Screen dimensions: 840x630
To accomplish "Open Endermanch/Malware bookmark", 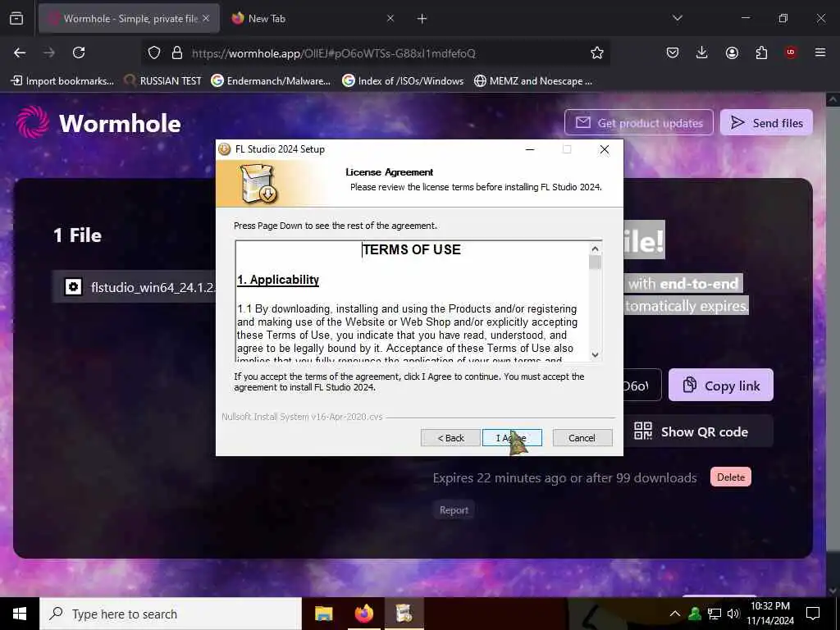I will click(x=271, y=81).
